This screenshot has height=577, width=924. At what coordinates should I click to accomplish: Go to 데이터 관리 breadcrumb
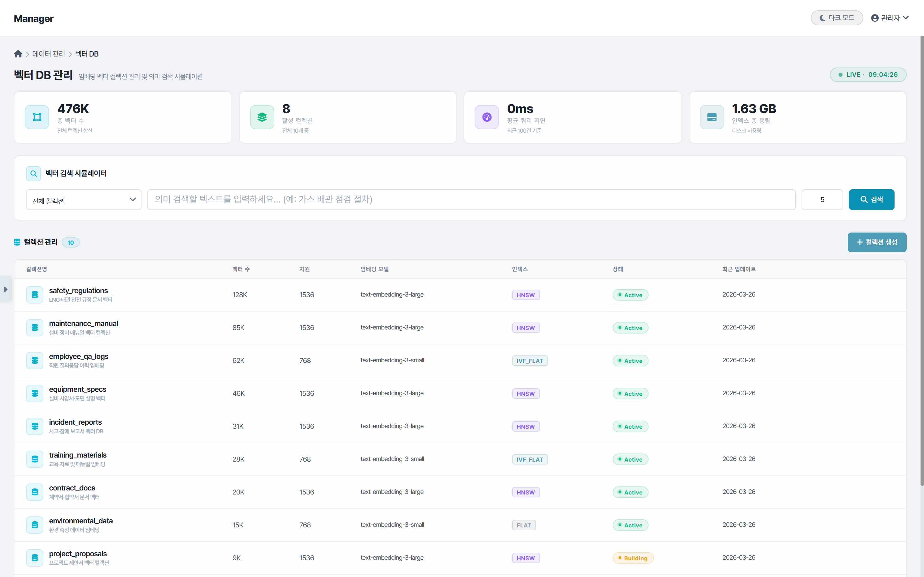pyautogui.click(x=49, y=54)
